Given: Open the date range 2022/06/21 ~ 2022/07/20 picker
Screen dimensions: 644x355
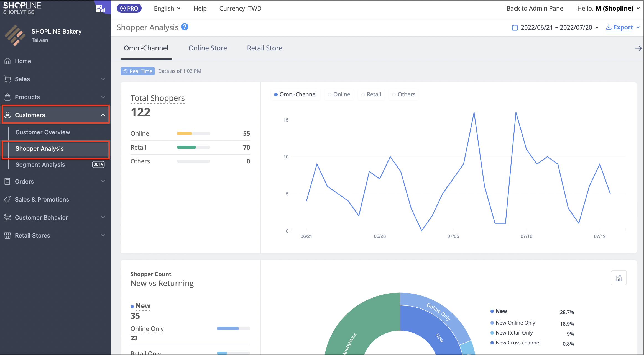Looking at the screenshot, I should tap(555, 27).
